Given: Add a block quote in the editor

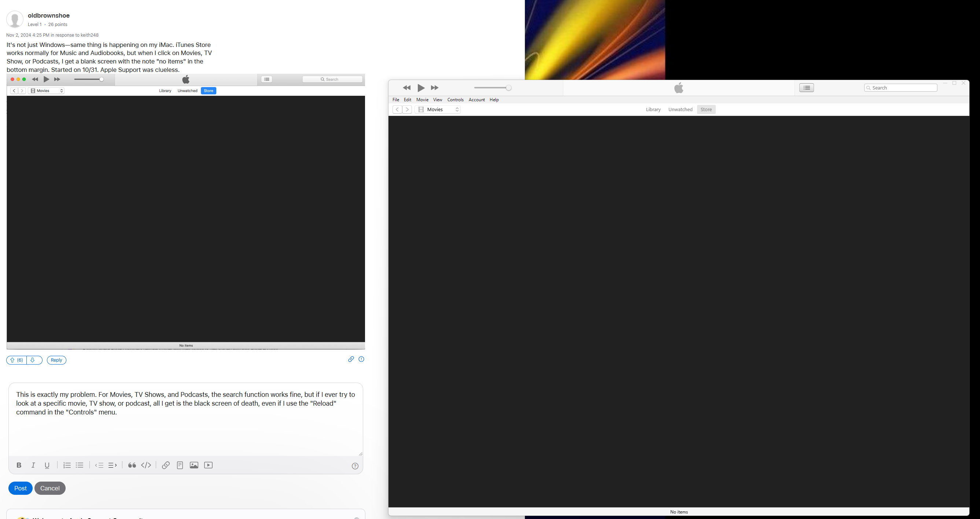Looking at the screenshot, I should click(x=132, y=465).
